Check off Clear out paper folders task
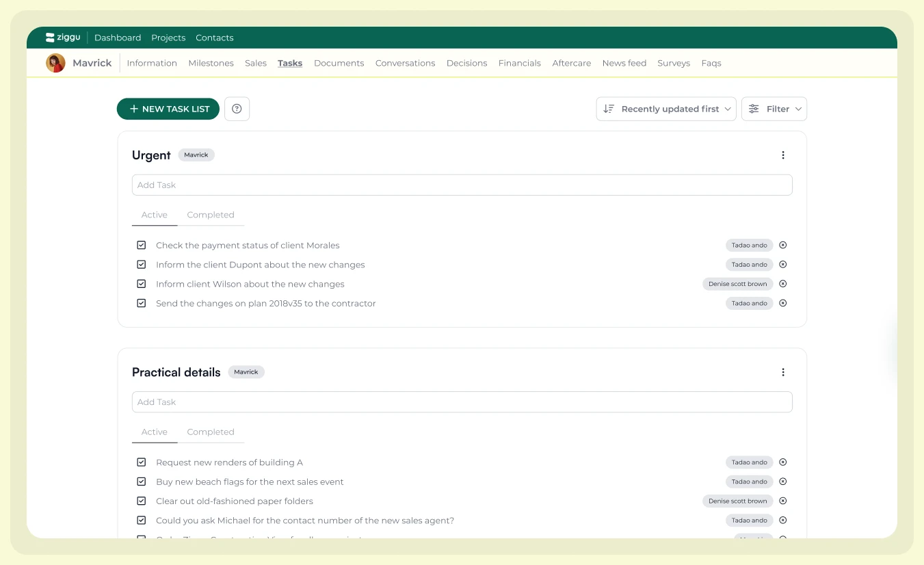 (x=142, y=501)
